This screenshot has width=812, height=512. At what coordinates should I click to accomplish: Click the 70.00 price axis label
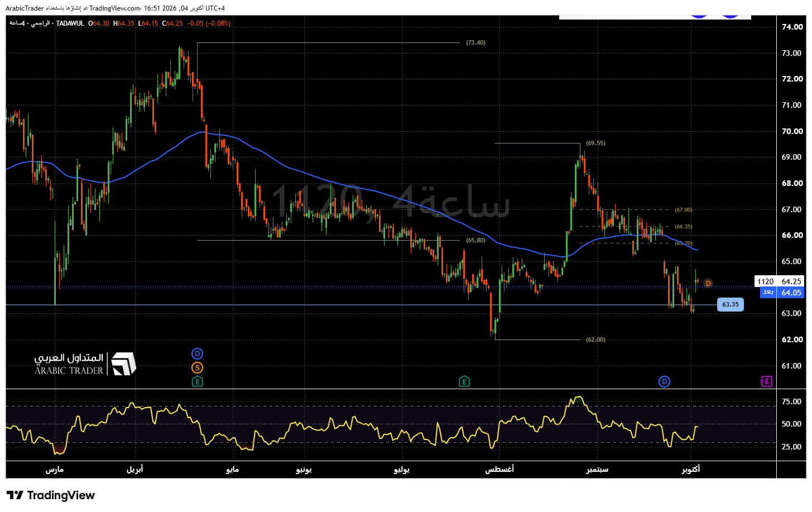792,131
